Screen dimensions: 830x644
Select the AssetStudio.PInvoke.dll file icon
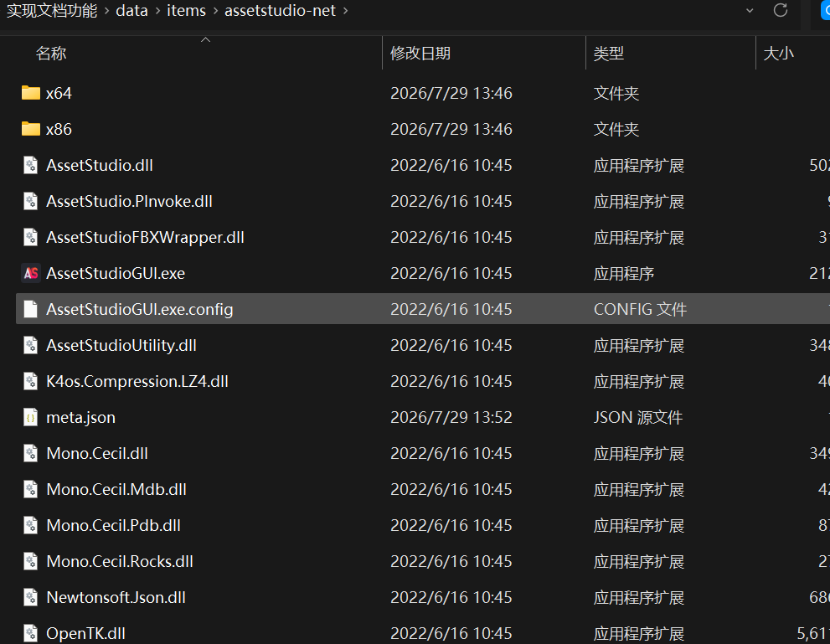point(31,201)
